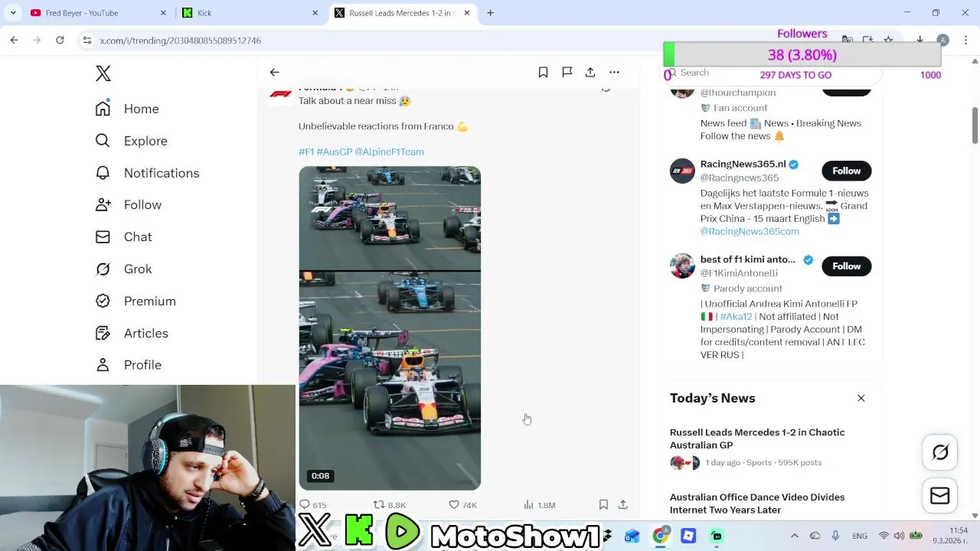Open the #AusGP hashtag link

click(x=335, y=152)
